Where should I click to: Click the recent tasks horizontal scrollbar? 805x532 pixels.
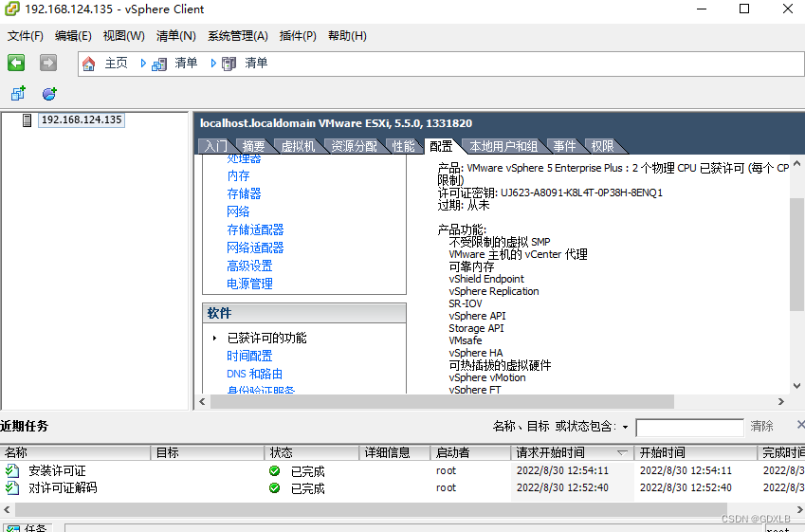[371, 509]
